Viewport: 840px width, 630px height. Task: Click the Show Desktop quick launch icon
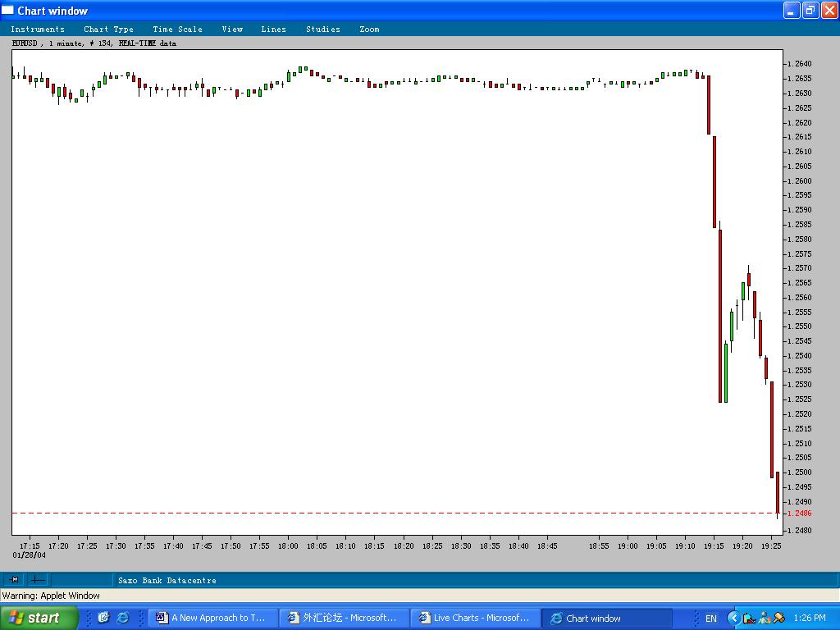[103, 618]
